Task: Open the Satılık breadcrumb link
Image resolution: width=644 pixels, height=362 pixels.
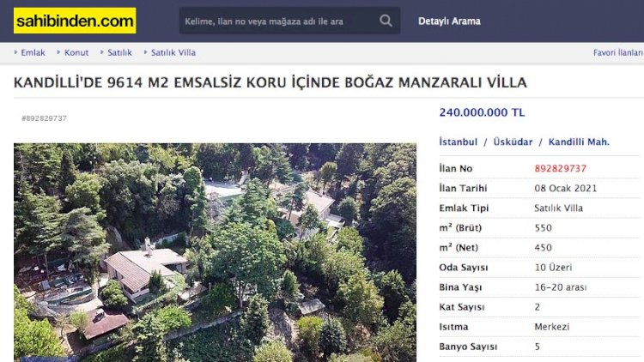Action: click(x=119, y=52)
